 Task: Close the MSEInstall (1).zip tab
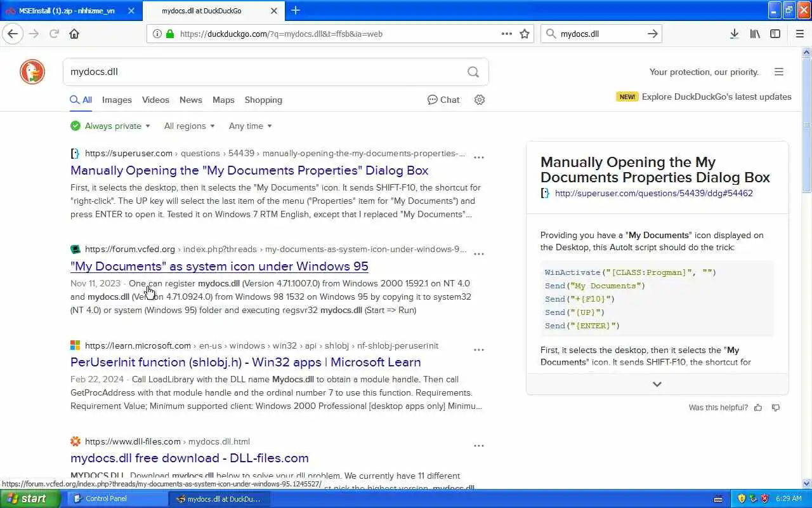(x=131, y=11)
